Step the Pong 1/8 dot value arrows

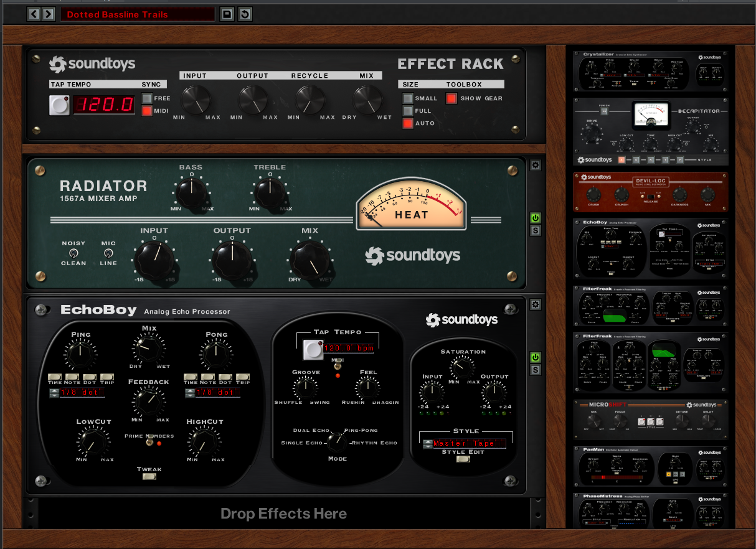point(190,393)
